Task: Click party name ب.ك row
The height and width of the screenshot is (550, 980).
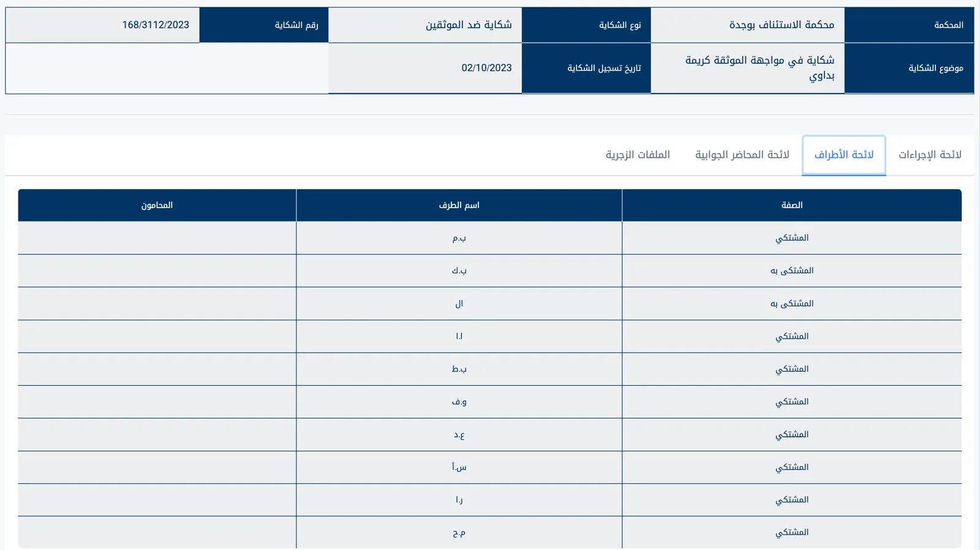Action: (459, 271)
